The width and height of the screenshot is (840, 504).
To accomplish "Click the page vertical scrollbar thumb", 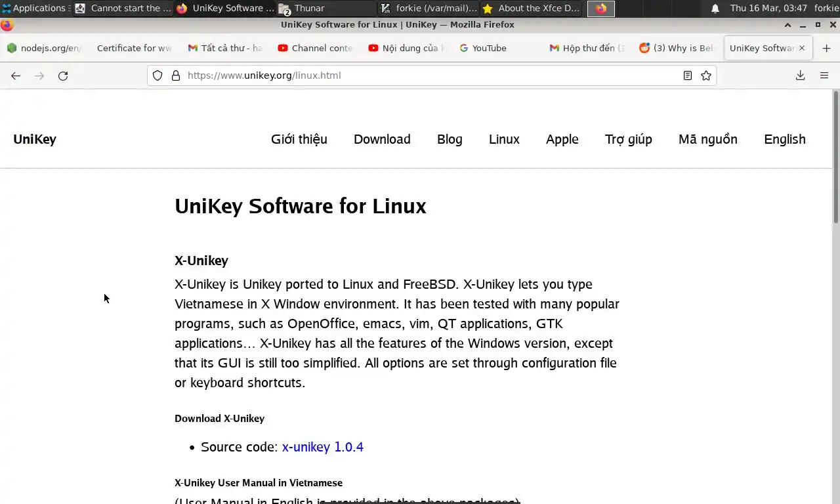I will point(836,157).
